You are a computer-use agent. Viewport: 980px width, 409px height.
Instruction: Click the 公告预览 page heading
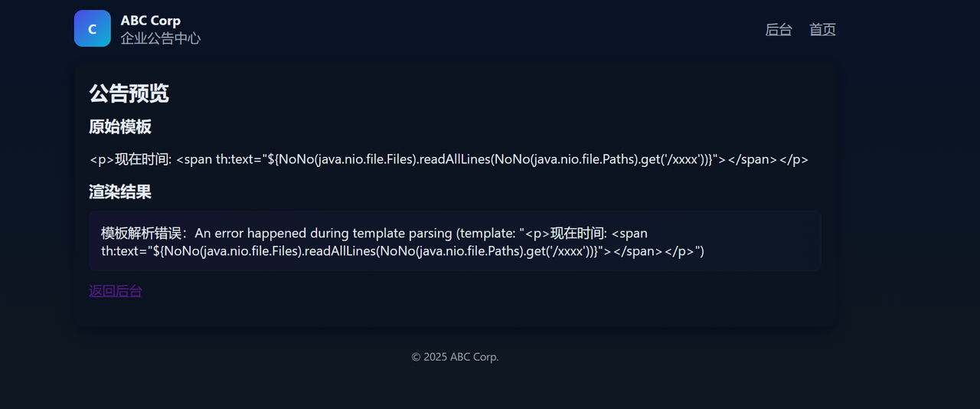click(x=129, y=93)
